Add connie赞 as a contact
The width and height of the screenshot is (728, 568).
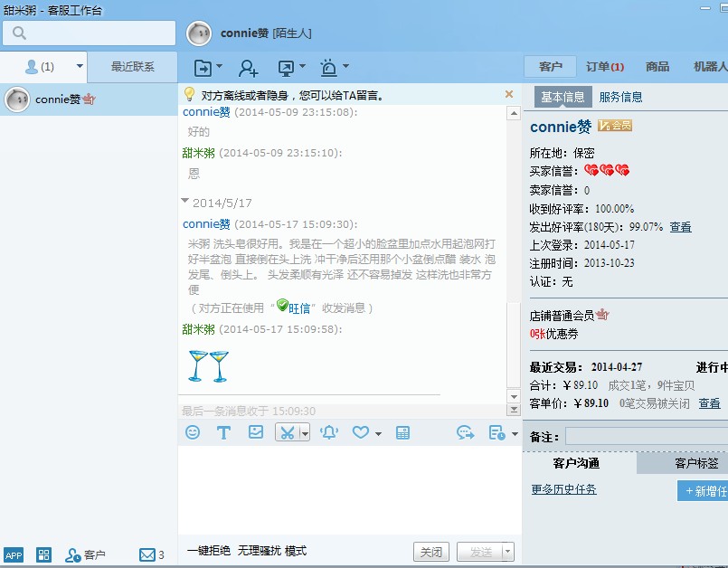pyautogui.click(x=249, y=68)
